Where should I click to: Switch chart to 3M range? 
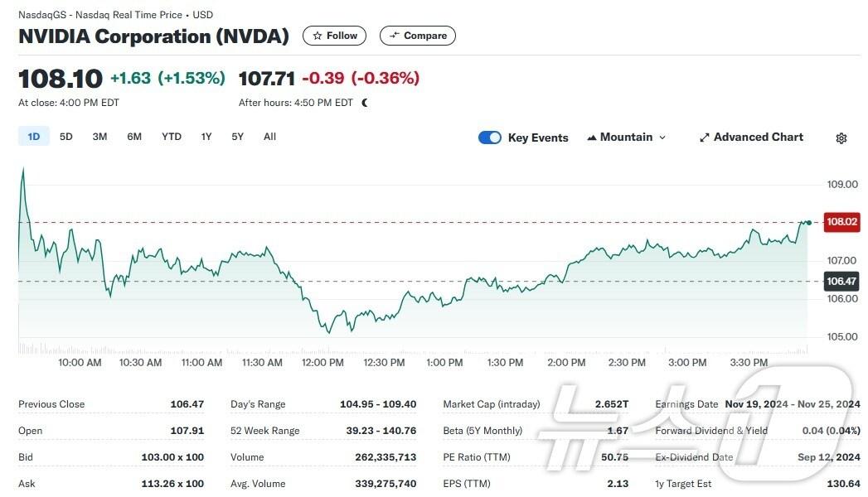(99, 137)
